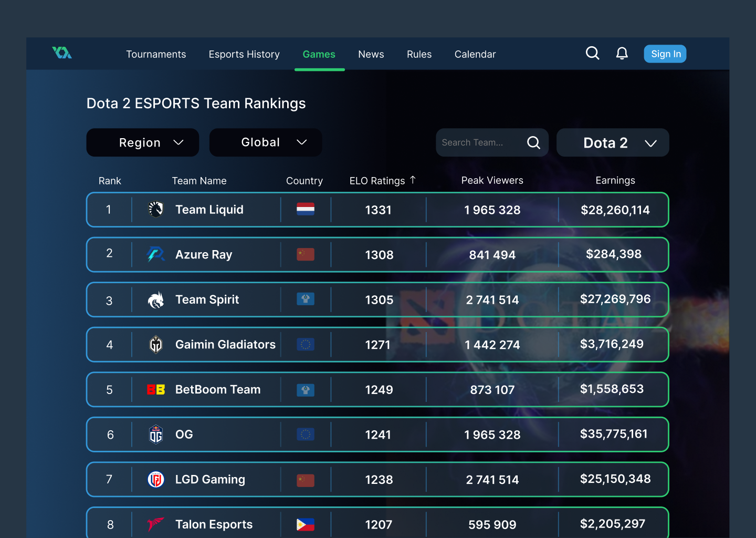Click ELO rating 1308
The image size is (756, 538).
[x=379, y=255]
